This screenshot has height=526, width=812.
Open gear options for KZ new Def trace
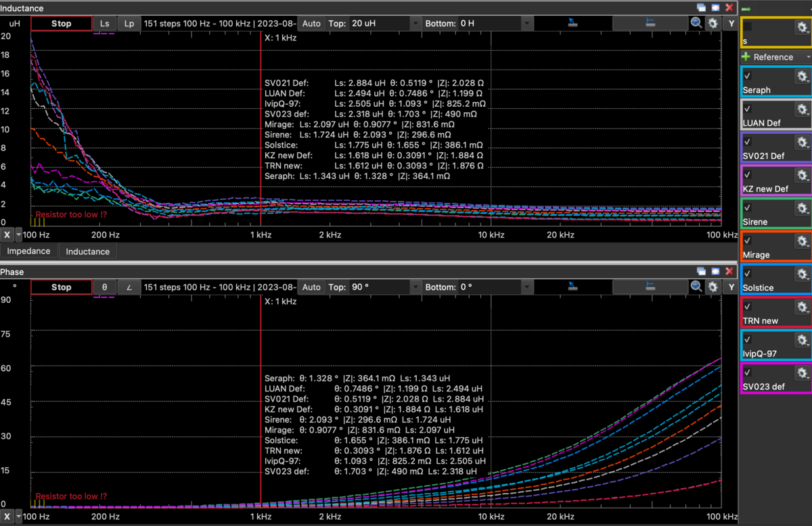(803, 175)
